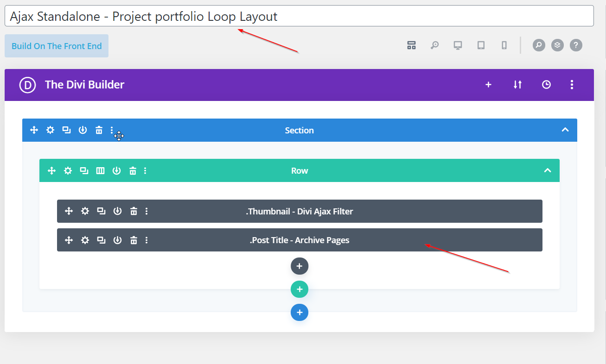This screenshot has height=364, width=606.
Task: Open Section settings gear icon
Action: click(x=50, y=130)
